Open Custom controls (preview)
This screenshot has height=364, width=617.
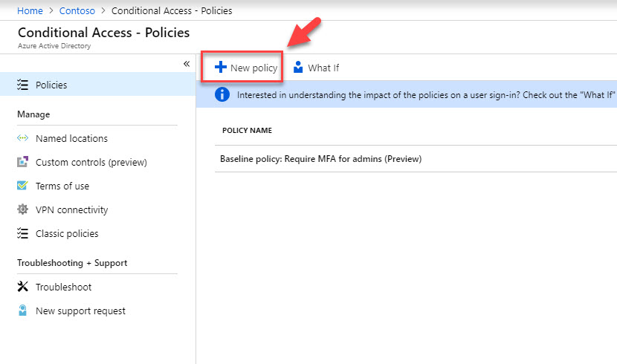(91, 163)
